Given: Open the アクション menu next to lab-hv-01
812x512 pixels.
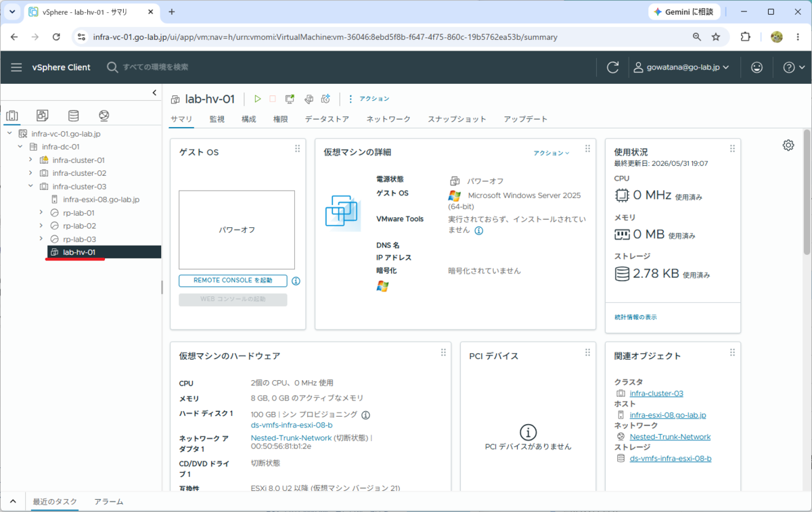Looking at the screenshot, I should click(369, 99).
